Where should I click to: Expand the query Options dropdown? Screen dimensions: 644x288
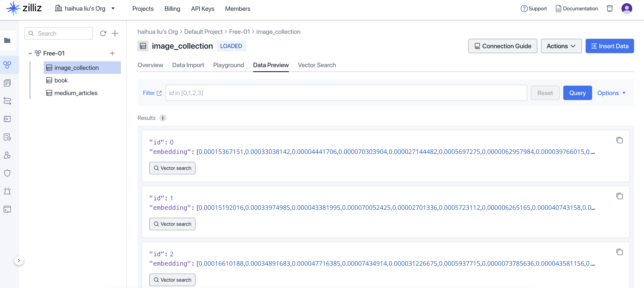tap(611, 93)
